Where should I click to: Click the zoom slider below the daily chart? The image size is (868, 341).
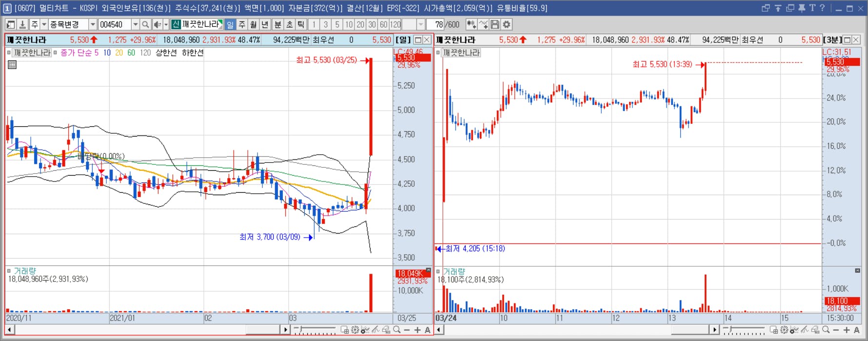(x=315, y=330)
